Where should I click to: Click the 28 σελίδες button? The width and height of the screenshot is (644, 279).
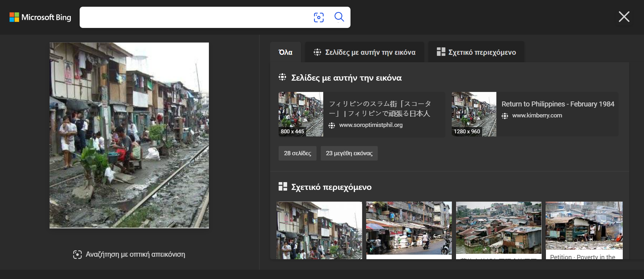(x=297, y=153)
